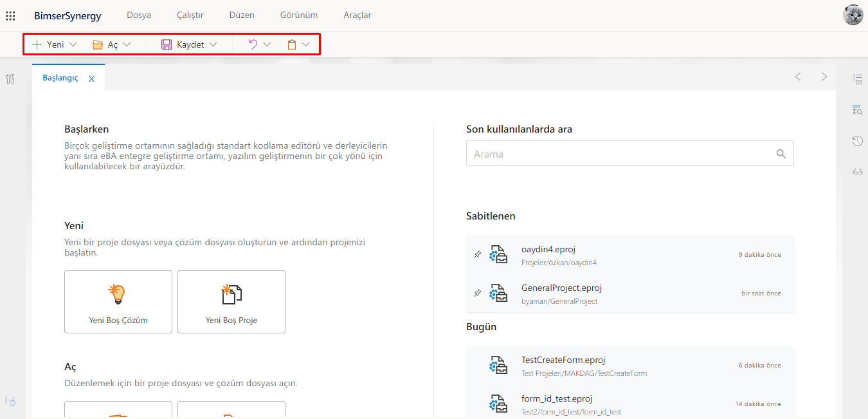
Task: Click the magnifier icon in search box
Action: (x=781, y=154)
